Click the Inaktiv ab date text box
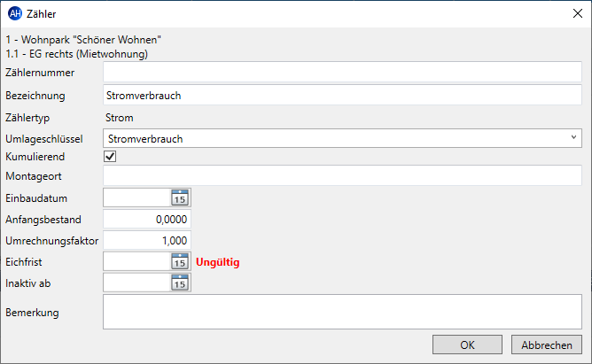 click(137, 283)
